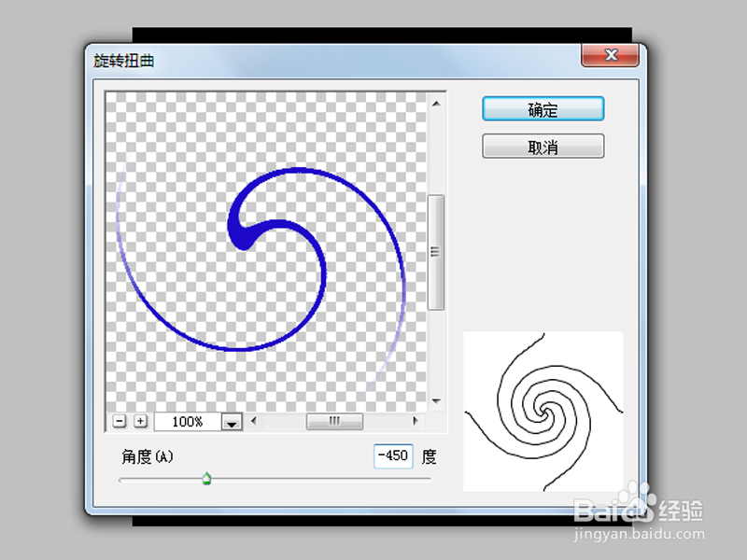
Task: Click the 确定 (OK) button
Action: point(543,109)
